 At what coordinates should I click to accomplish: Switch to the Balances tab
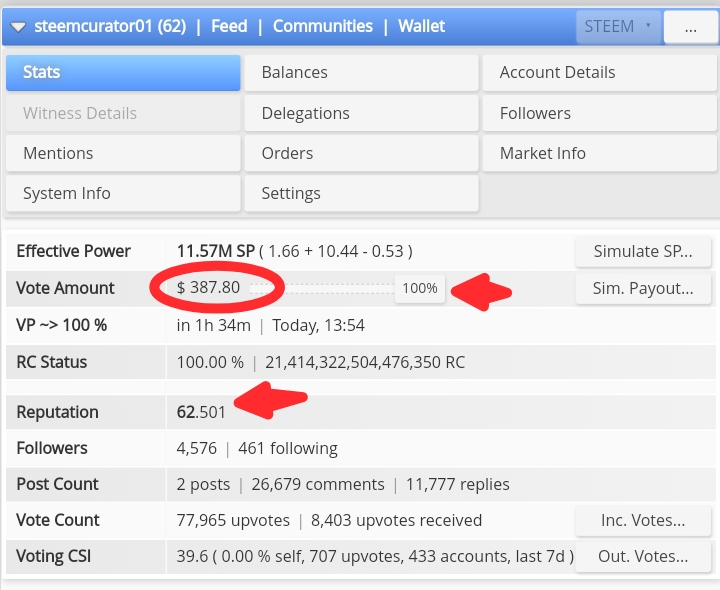361,73
